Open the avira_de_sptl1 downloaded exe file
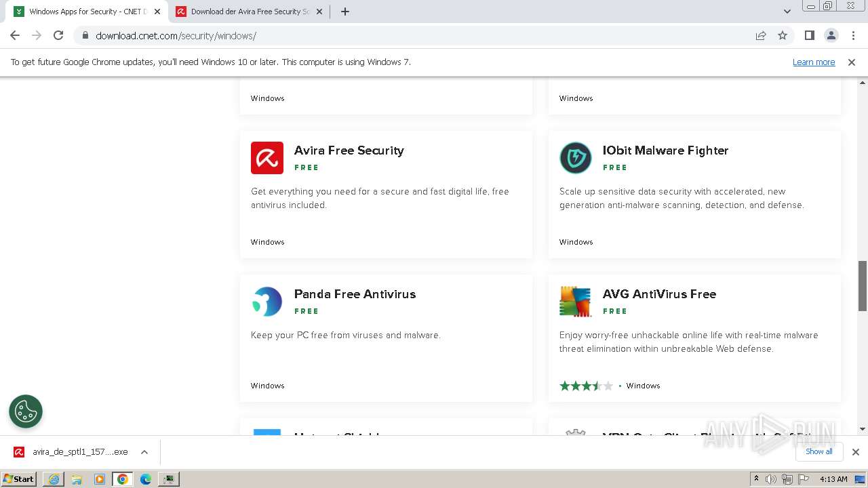The image size is (868, 488). click(x=80, y=452)
